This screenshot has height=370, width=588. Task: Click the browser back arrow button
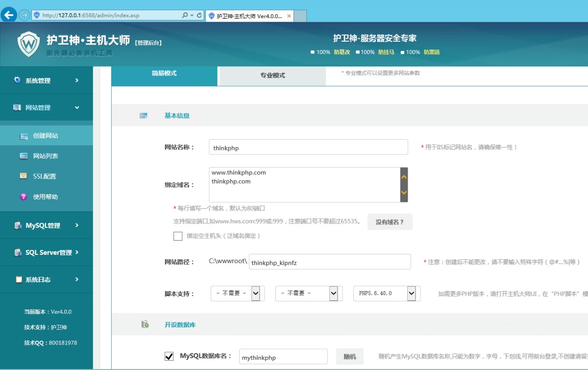pyautogui.click(x=9, y=15)
